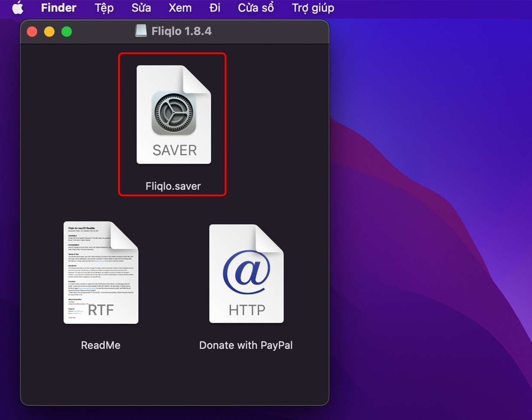Select the Donate with PayPal HTTP icon
Screen dimensions: 532x420
coord(246,274)
